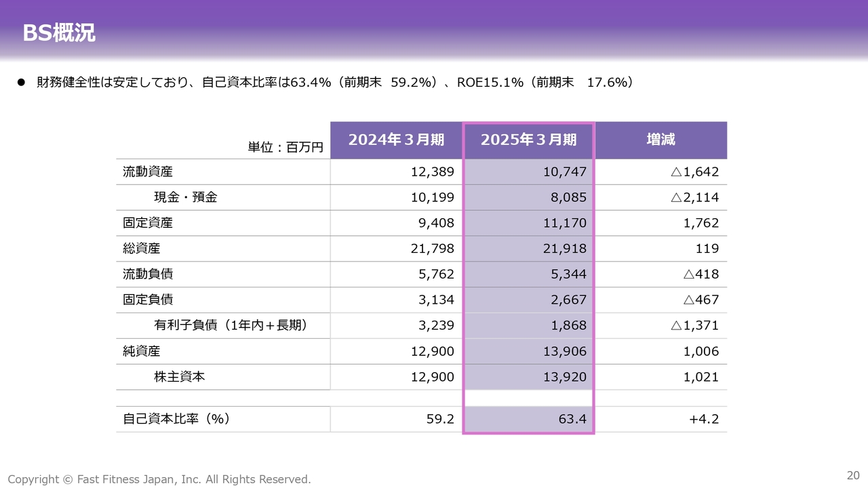Click the +4.2 equity ratio change
This screenshot has height=488, width=868.
coord(704,419)
